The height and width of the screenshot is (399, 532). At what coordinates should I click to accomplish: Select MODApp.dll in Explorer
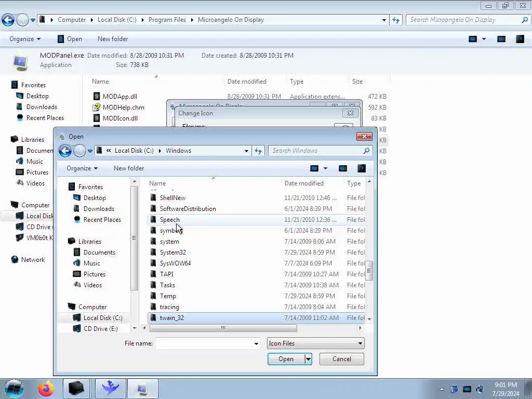click(x=120, y=97)
